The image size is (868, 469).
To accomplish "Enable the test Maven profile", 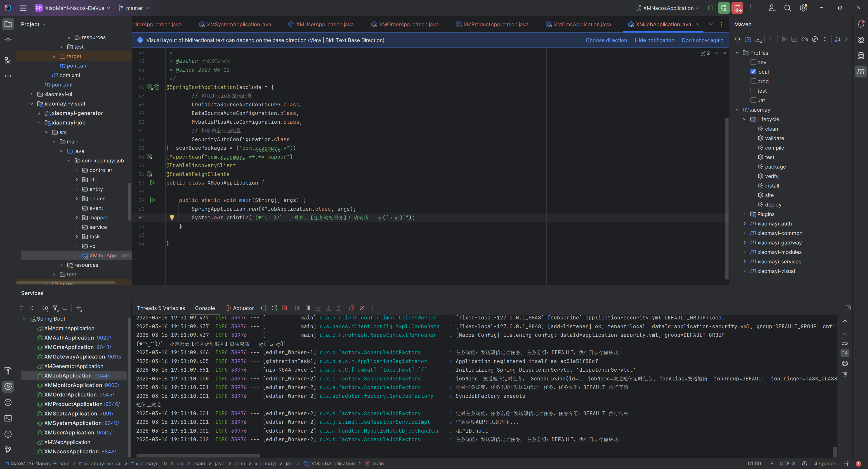I will (x=753, y=91).
